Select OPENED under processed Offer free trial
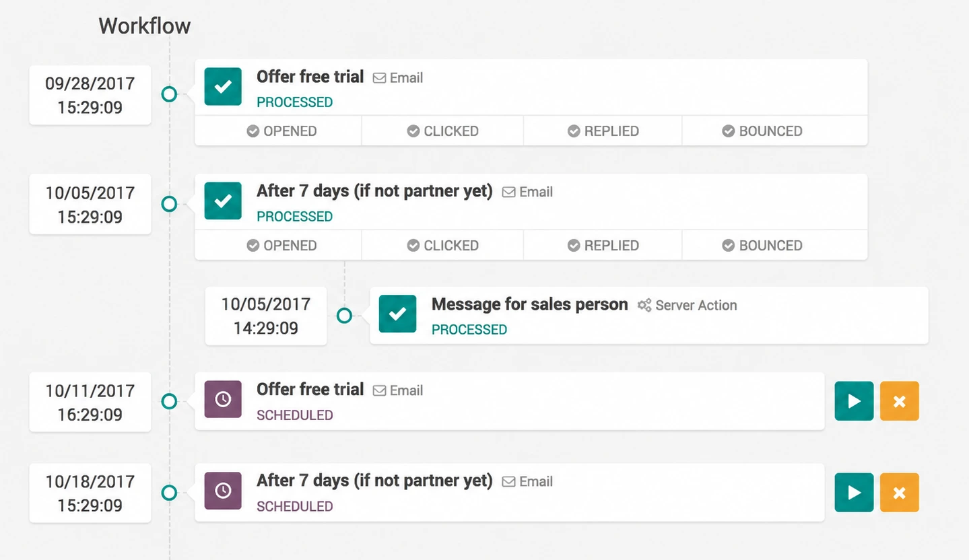 [x=278, y=131]
